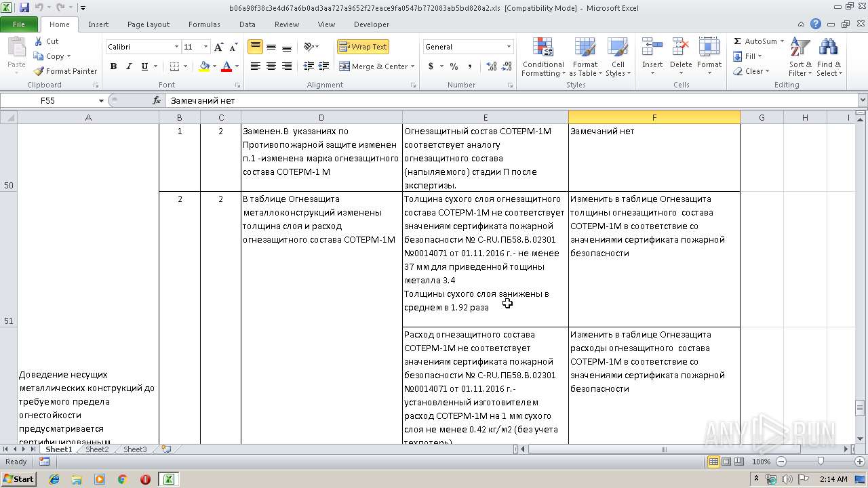Screen dimensions: 868x488
Task: Click the zoom slider handle
Action: pyautogui.click(x=821, y=462)
